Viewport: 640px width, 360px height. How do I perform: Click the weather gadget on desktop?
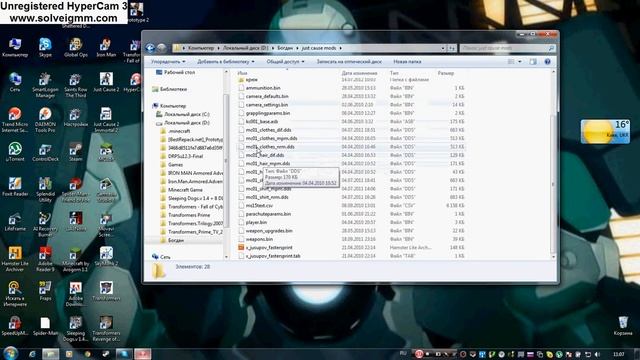tap(605, 131)
